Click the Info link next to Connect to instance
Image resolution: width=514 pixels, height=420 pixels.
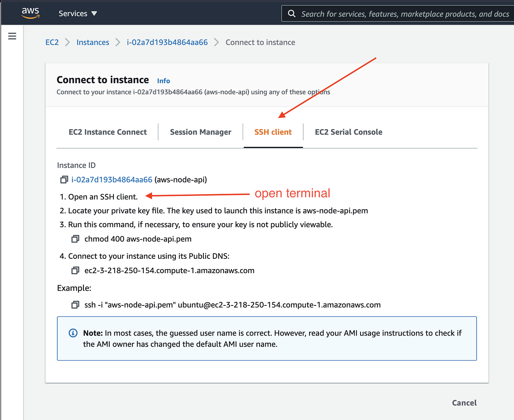pyautogui.click(x=163, y=81)
